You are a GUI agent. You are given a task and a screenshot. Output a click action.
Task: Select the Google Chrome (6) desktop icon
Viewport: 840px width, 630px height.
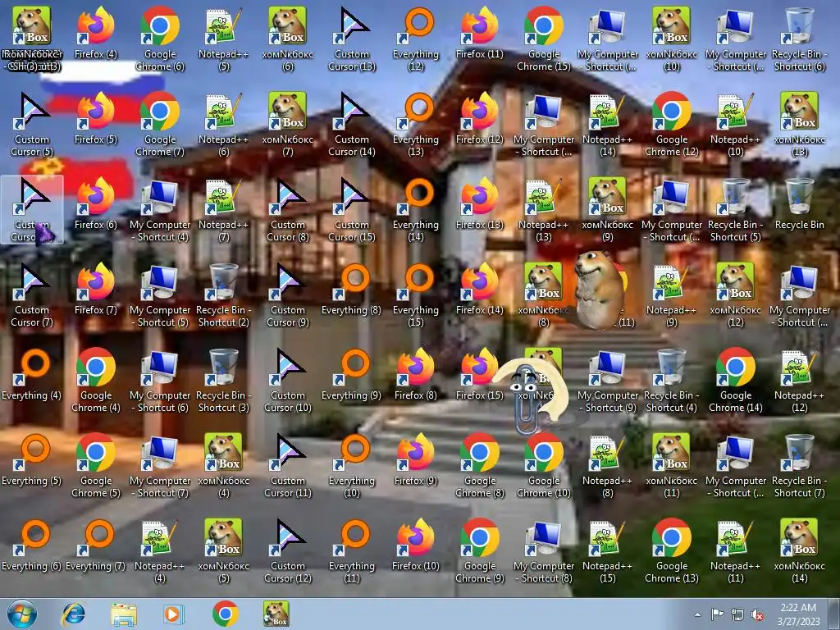click(160, 39)
